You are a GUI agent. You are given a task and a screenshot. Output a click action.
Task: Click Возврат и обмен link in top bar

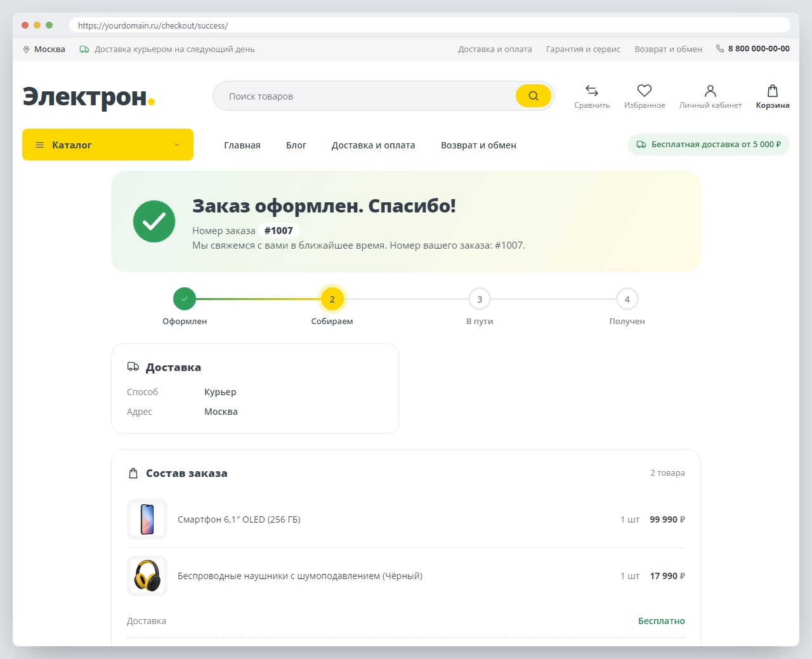(x=669, y=49)
